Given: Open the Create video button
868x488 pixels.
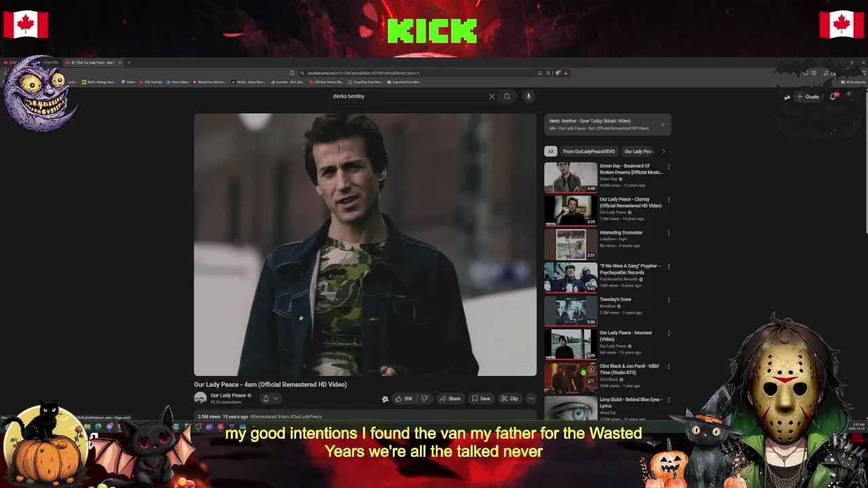Looking at the screenshot, I should coord(808,96).
